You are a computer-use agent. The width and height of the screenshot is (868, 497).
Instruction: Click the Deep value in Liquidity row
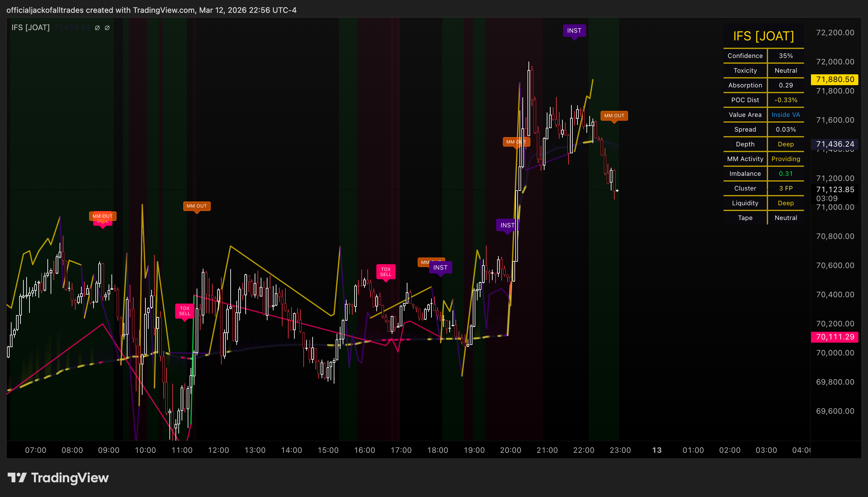[786, 203]
